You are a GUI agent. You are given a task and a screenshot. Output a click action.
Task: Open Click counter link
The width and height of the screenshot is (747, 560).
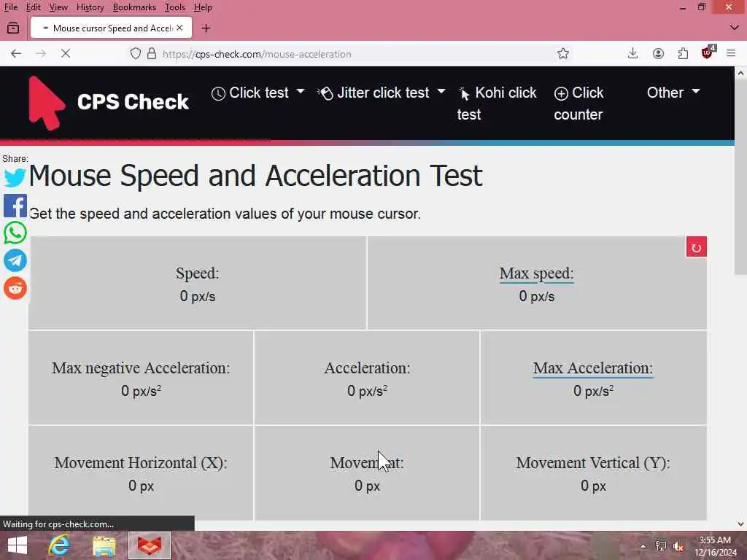click(x=578, y=104)
